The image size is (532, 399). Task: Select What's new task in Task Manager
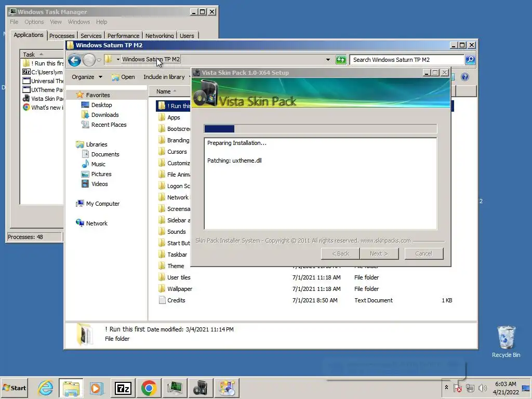pyautogui.click(x=43, y=107)
